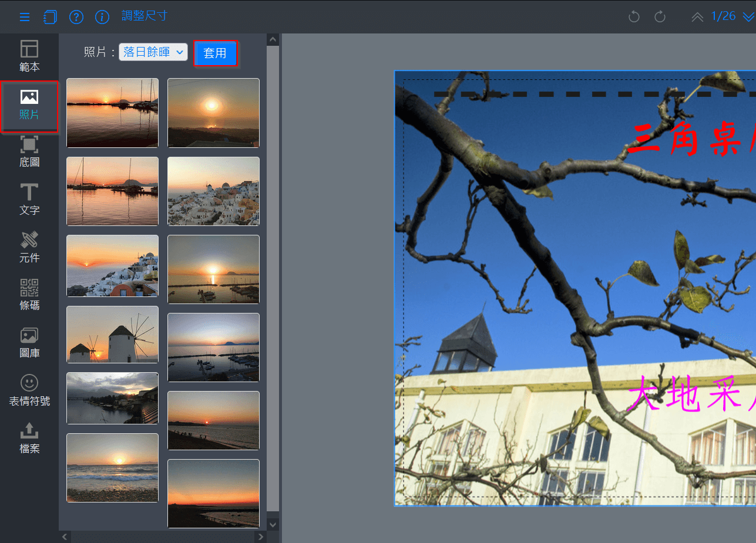This screenshot has height=543, width=756.
Task: Select the 底圖 background tool
Action: [29, 152]
